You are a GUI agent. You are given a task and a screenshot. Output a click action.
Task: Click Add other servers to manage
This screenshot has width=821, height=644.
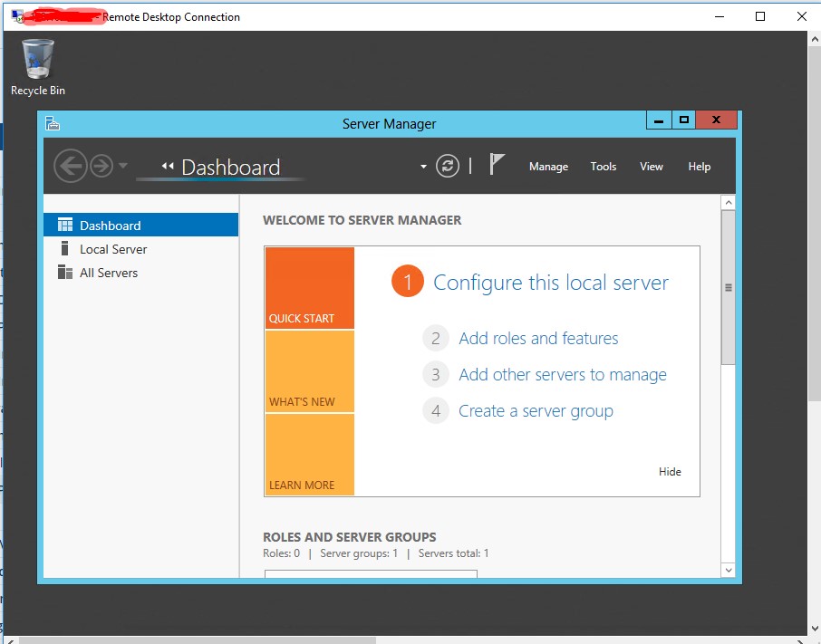[562, 375]
